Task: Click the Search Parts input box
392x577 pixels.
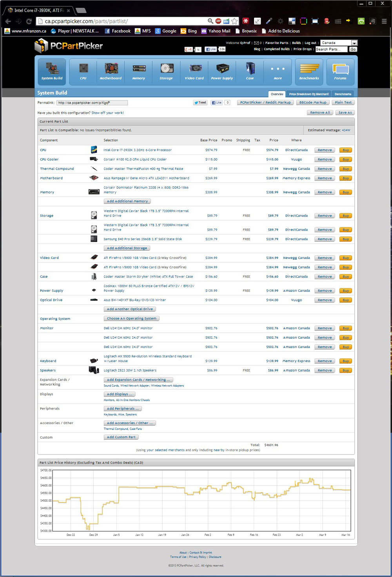Action: (331, 49)
